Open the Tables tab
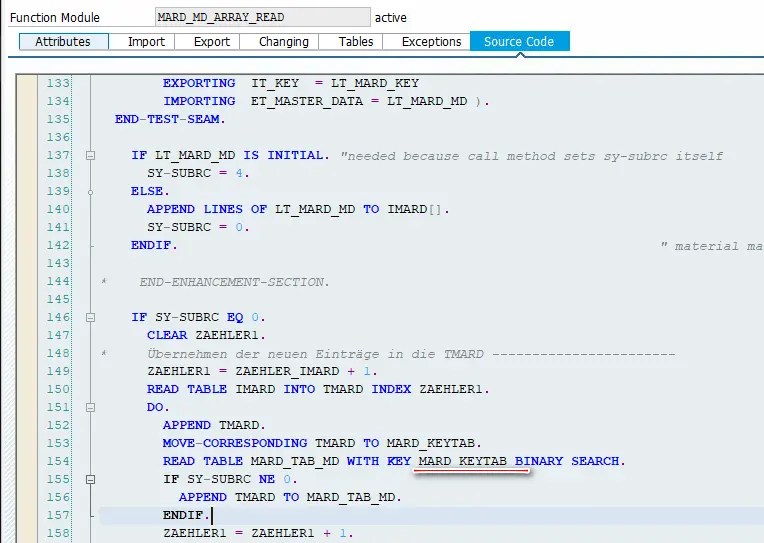 click(356, 41)
